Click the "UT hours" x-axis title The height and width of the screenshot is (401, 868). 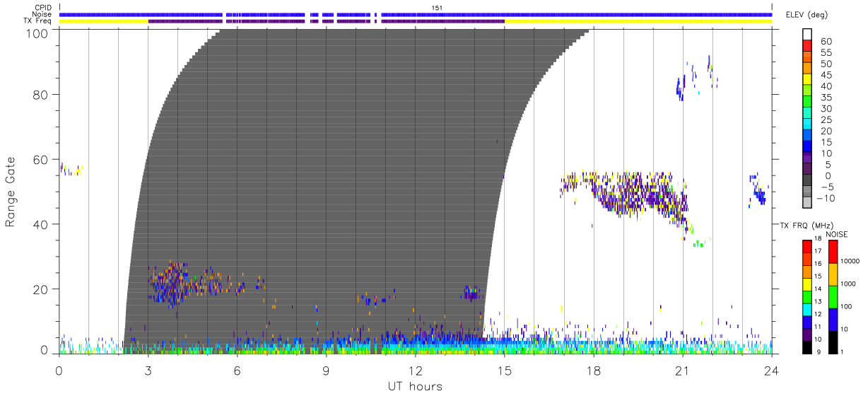(x=415, y=386)
